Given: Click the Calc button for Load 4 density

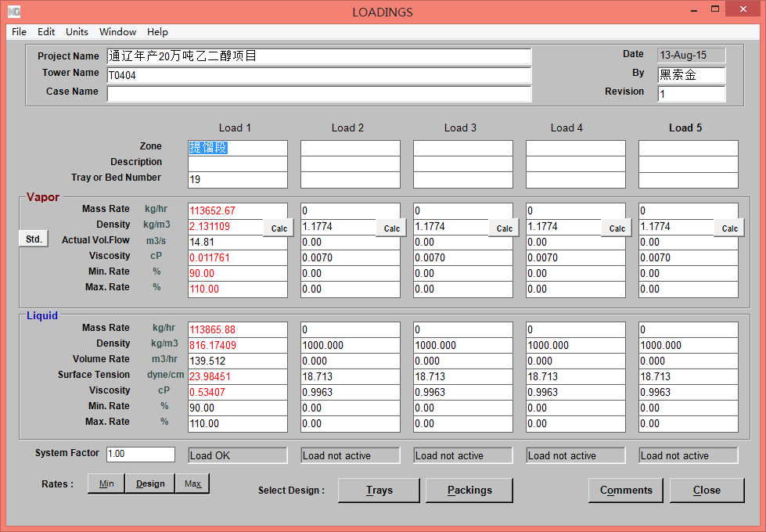Looking at the screenshot, I should pyautogui.click(x=617, y=228).
